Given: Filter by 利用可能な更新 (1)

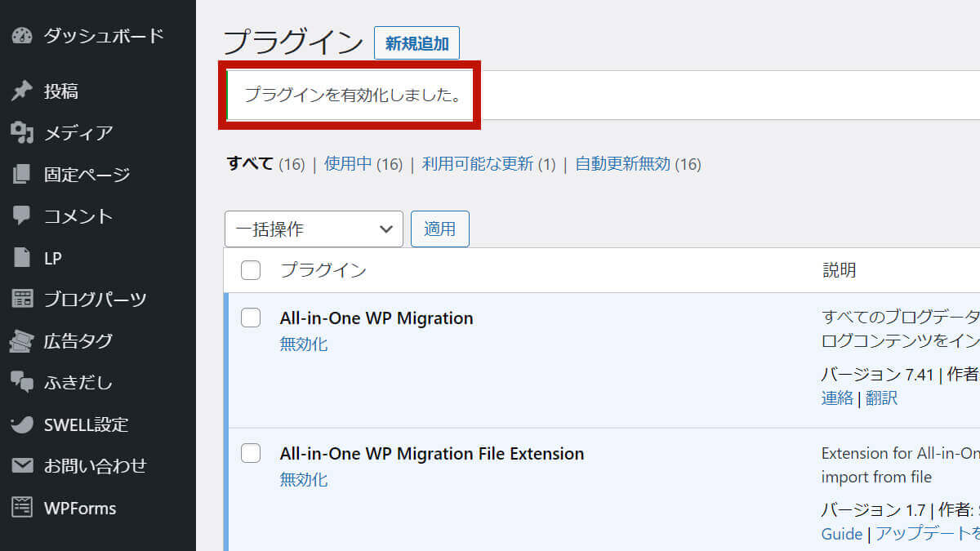Looking at the screenshot, I should pyautogui.click(x=488, y=164).
